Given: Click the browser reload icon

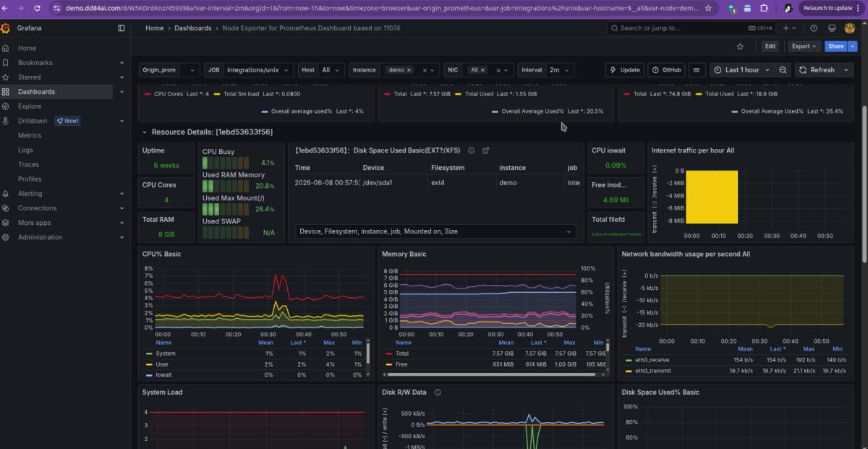Looking at the screenshot, I should 37,8.
